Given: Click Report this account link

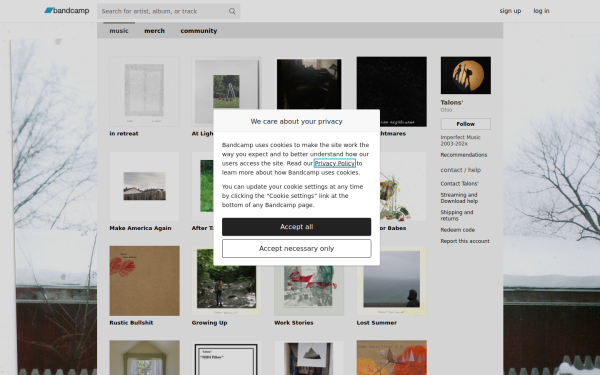Looking at the screenshot, I should [465, 241].
